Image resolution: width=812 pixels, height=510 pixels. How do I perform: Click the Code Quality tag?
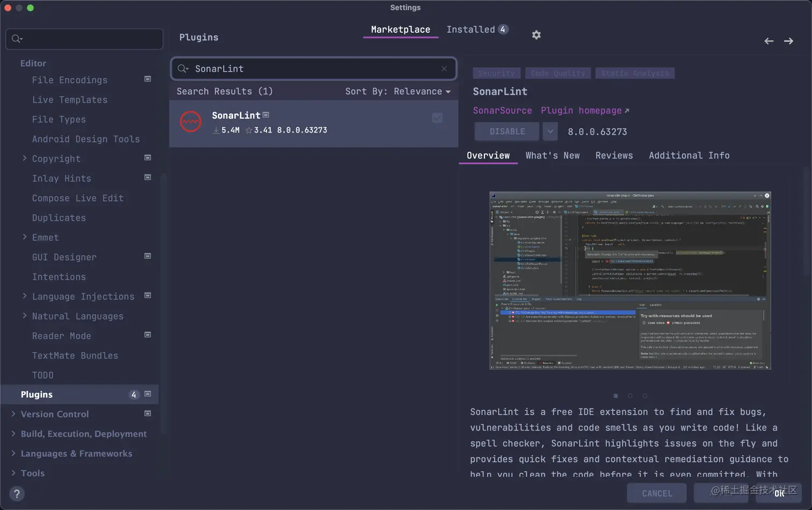(558, 73)
